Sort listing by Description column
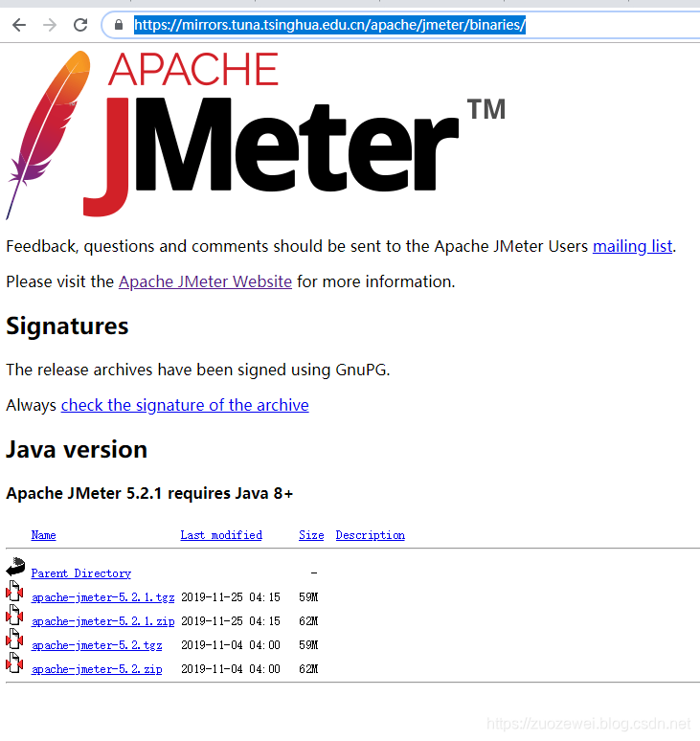 coord(370,535)
